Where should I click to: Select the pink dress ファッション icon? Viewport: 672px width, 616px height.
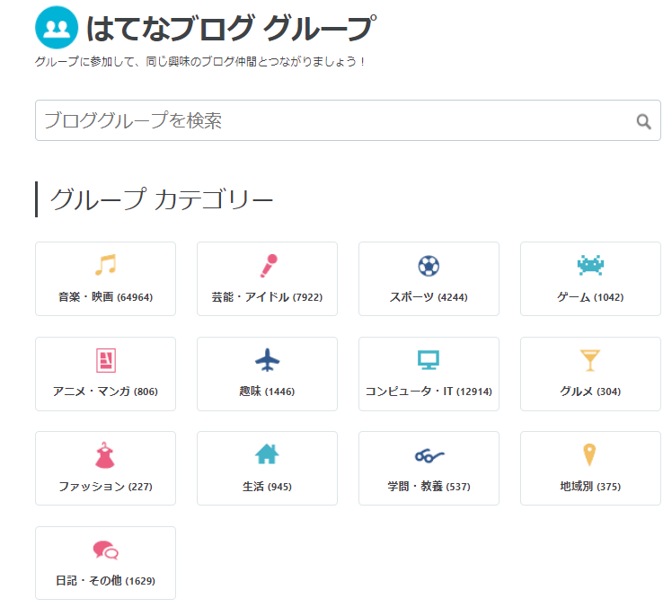coord(105,454)
